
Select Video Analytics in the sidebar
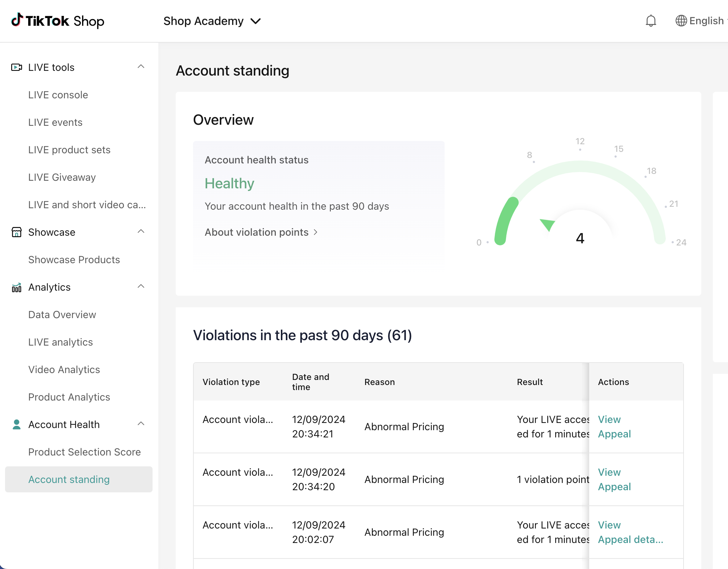[x=64, y=369]
